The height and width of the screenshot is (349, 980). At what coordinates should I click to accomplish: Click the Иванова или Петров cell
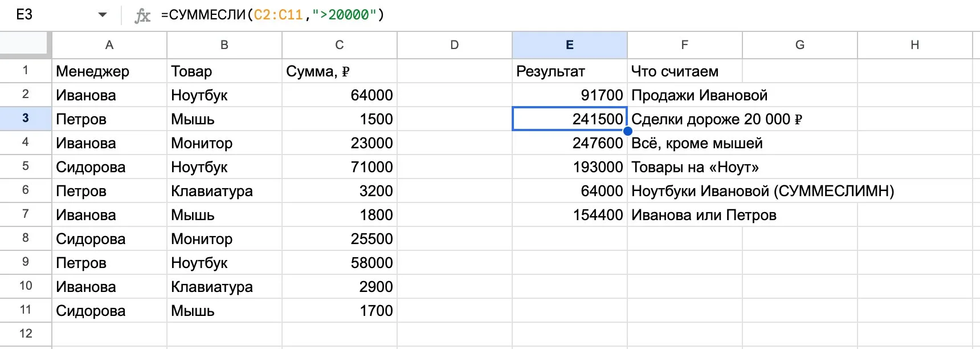coord(704,215)
